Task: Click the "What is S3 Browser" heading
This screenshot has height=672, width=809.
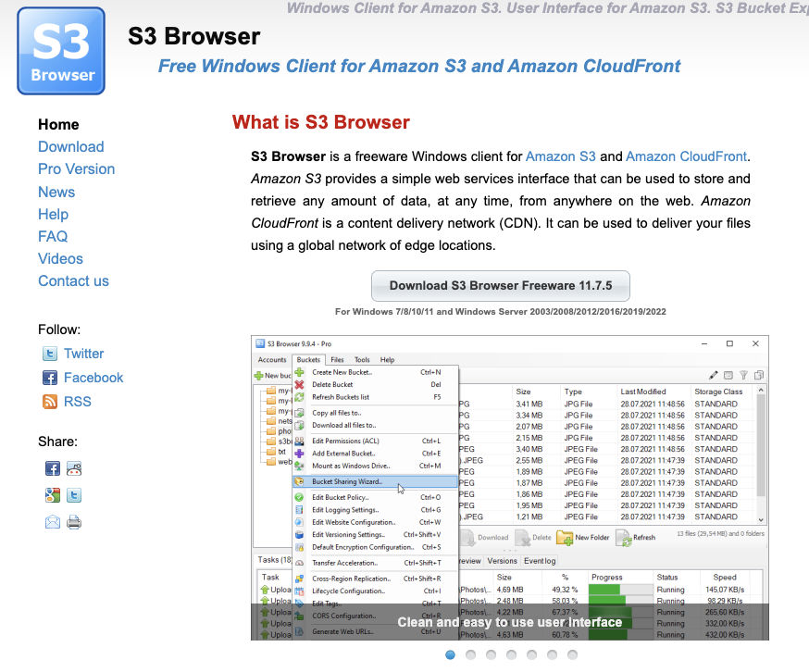Action: point(321,122)
